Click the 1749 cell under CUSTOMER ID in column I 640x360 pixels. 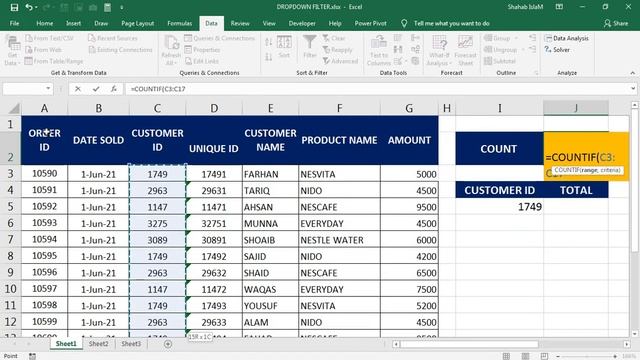[x=500, y=207]
